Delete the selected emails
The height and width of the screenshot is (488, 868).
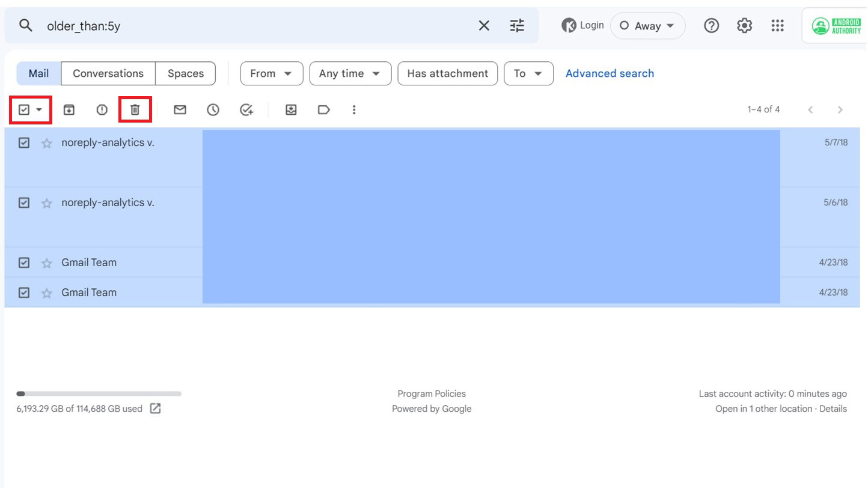click(x=135, y=109)
